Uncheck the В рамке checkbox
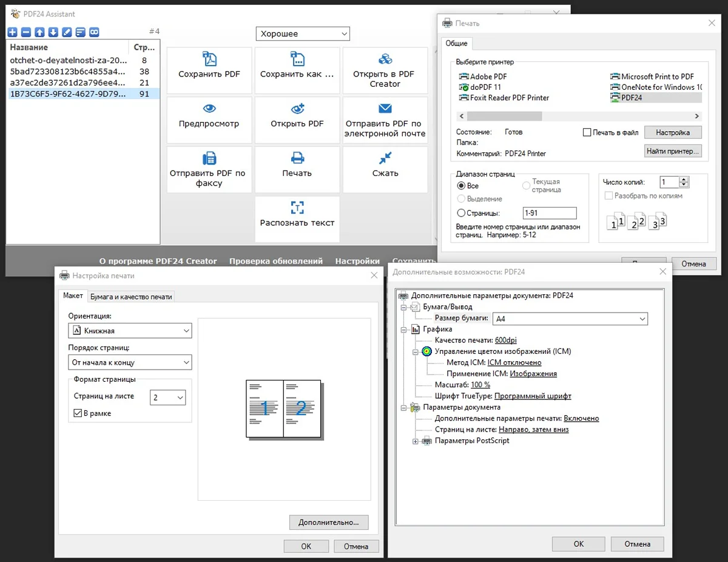Image resolution: width=728 pixels, height=562 pixels. [x=78, y=413]
